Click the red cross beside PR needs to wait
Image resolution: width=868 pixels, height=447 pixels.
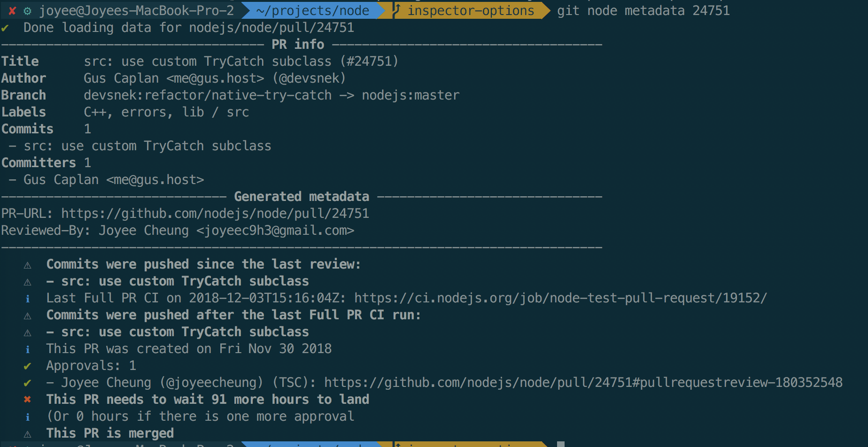[28, 400]
